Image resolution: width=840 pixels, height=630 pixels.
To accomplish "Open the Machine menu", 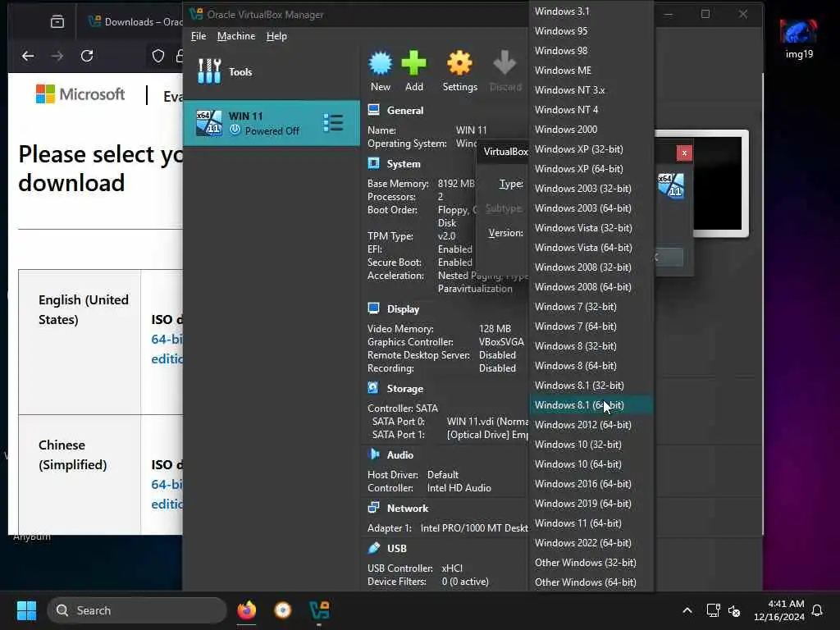I will 236,36.
